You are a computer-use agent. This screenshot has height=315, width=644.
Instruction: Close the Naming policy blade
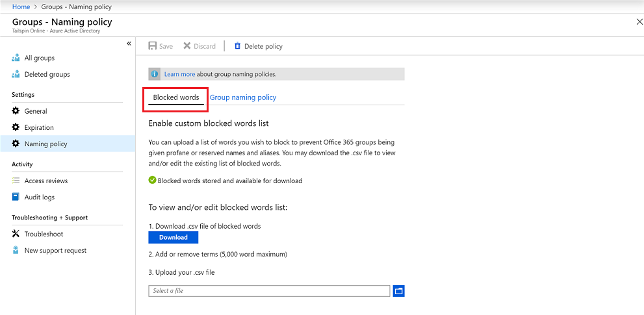pyautogui.click(x=639, y=22)
